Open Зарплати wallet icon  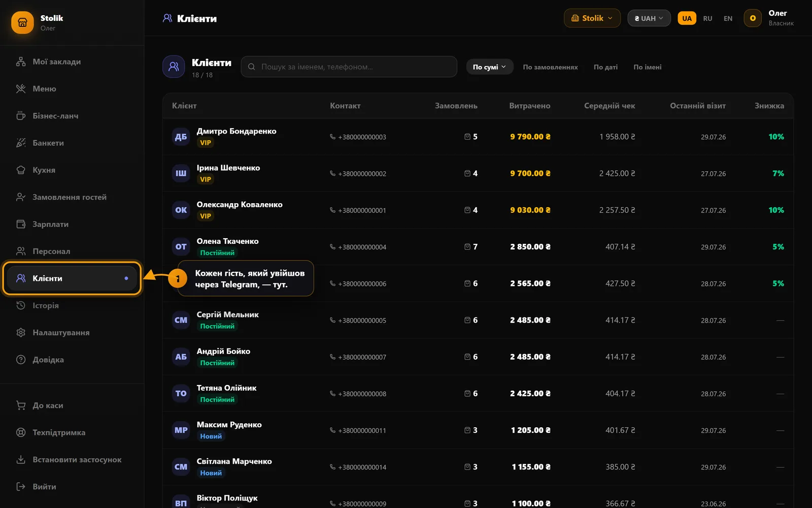pos(21,224)
